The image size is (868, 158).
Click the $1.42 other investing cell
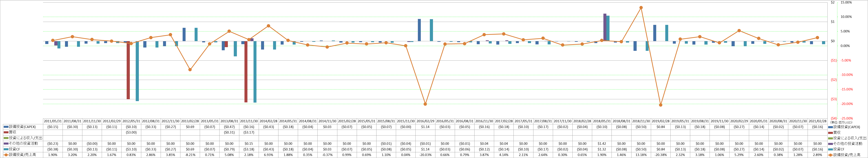coord(602,144)
